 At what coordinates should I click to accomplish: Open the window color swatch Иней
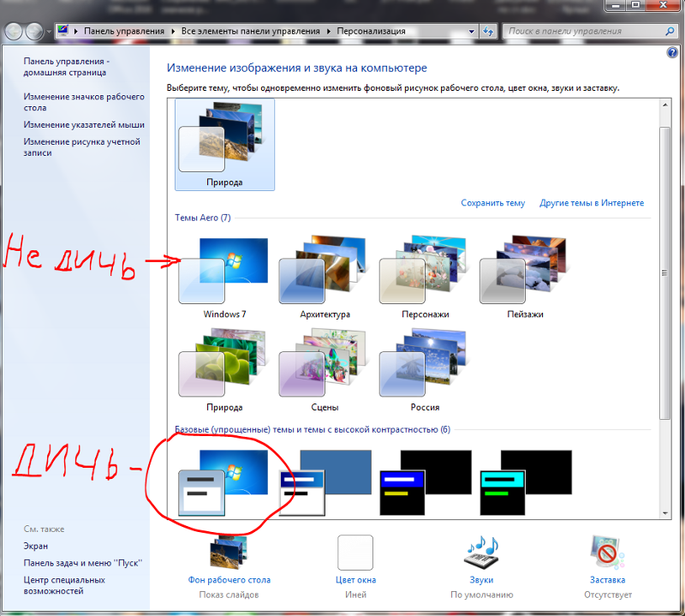(x=355, y=553)
